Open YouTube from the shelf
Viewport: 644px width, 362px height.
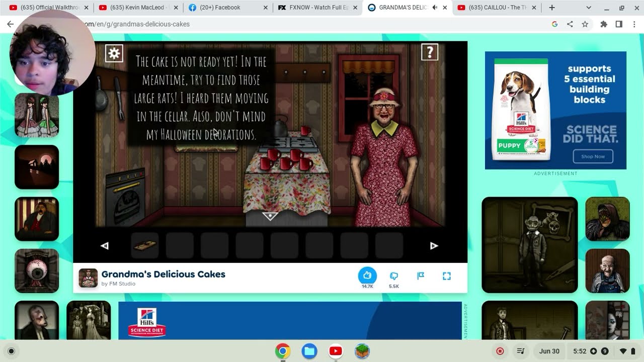(x=336, y=351)
